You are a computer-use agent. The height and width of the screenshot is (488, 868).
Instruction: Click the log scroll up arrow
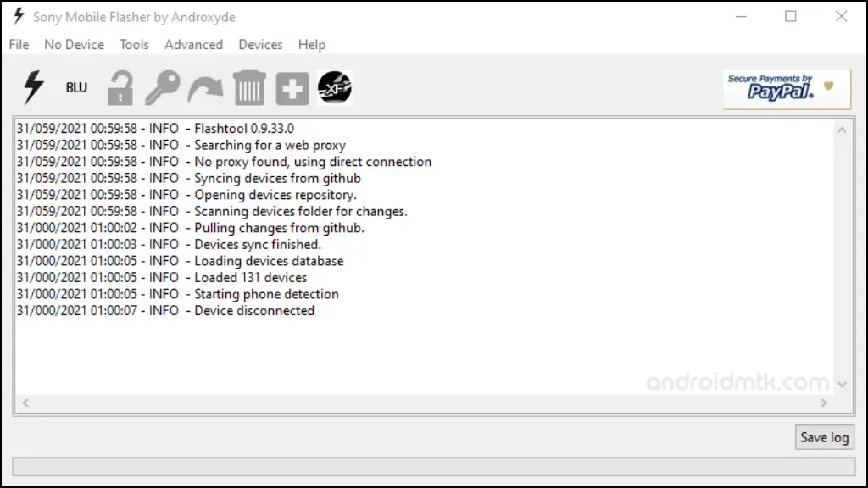tap(842, 130)
